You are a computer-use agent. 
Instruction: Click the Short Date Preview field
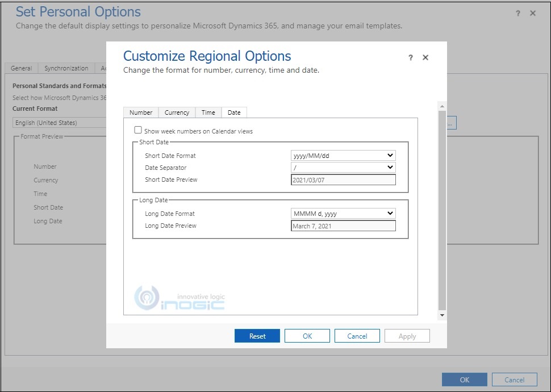pos(343,180)
